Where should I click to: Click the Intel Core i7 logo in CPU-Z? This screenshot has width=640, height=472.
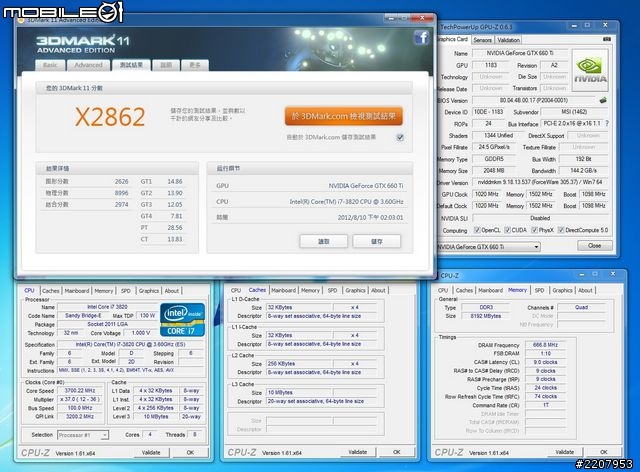[182, 320]
